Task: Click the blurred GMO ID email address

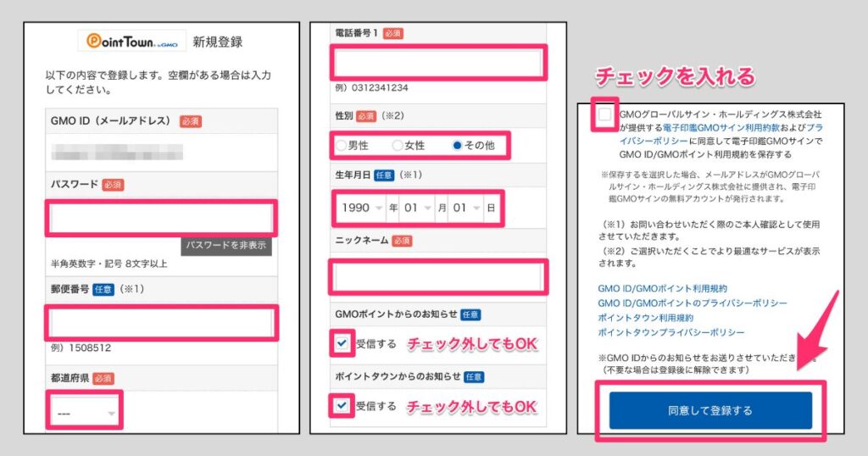Action: coord(117,153)
